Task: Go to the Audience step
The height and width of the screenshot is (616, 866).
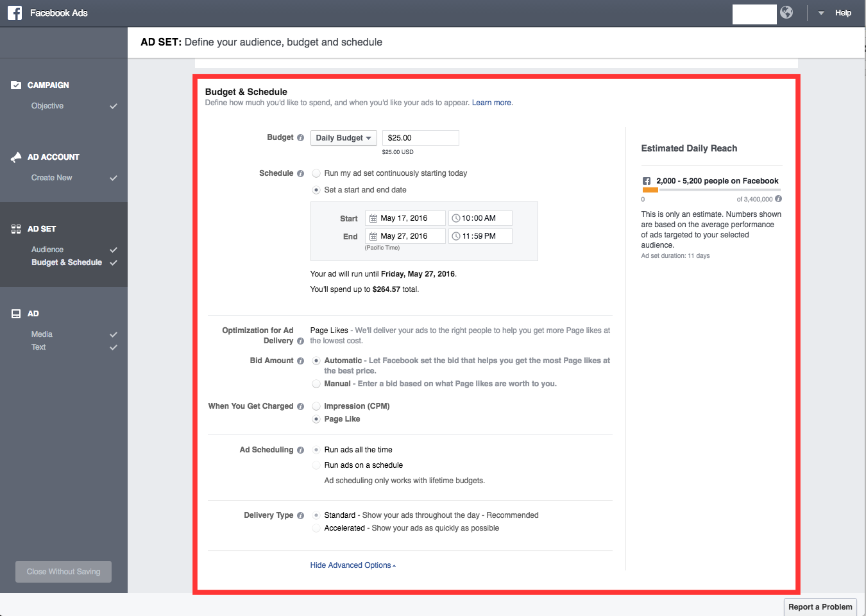Action: coord(47,250)
